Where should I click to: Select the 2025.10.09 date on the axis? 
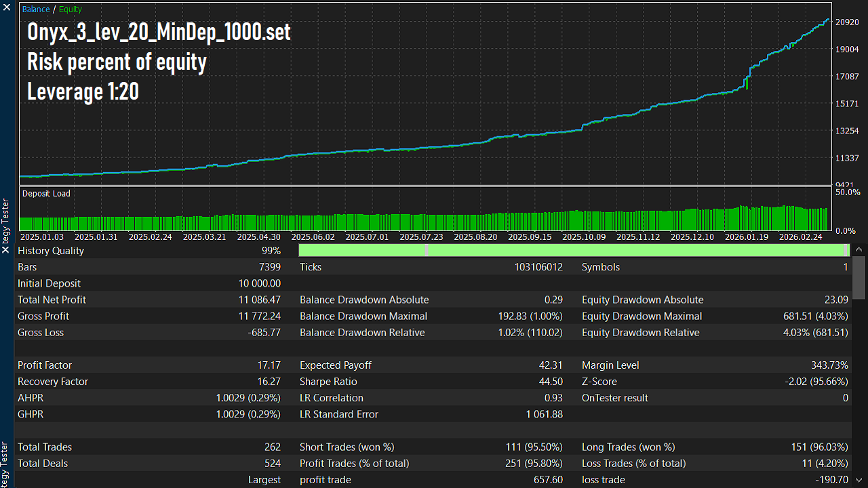585,237
